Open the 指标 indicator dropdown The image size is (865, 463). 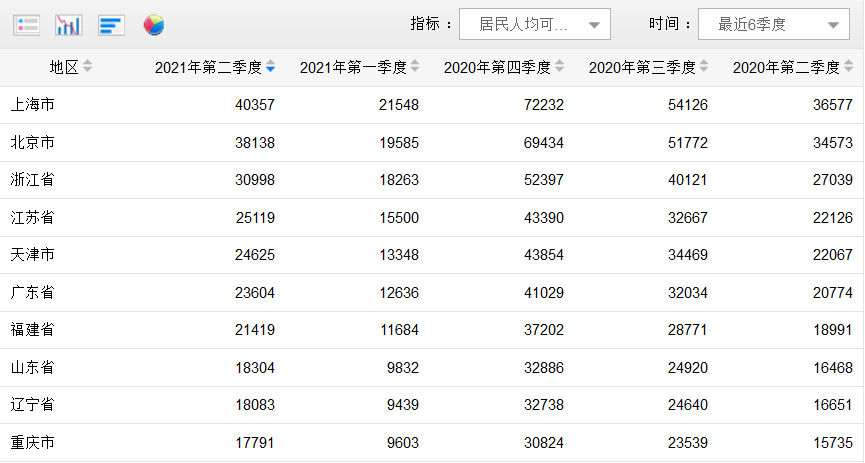[535, 24]
